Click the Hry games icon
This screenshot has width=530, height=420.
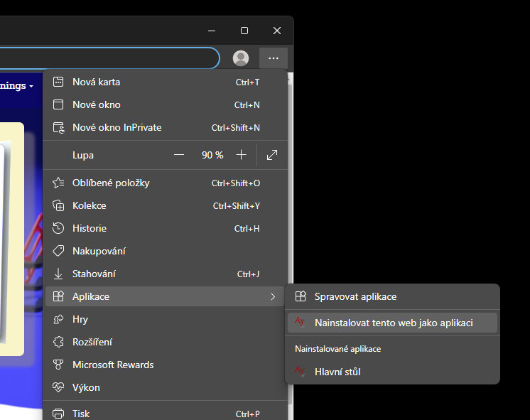[x=58, y=319]
